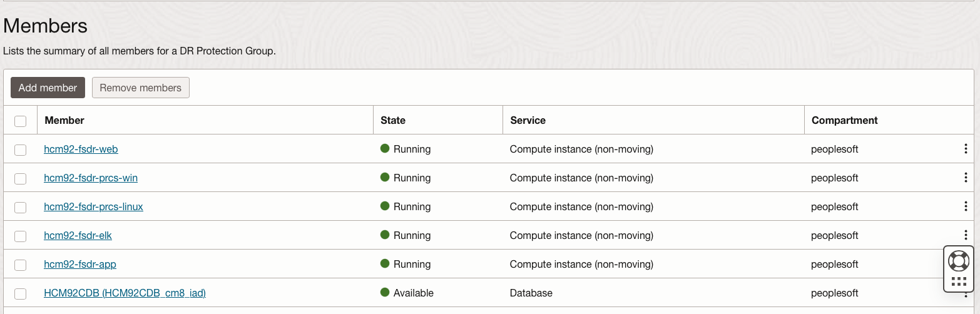Open HCM92CDB (HCM92CDB_cm8_iad) database link
Viewport: 980px width, 314px height.
point(125,293)
